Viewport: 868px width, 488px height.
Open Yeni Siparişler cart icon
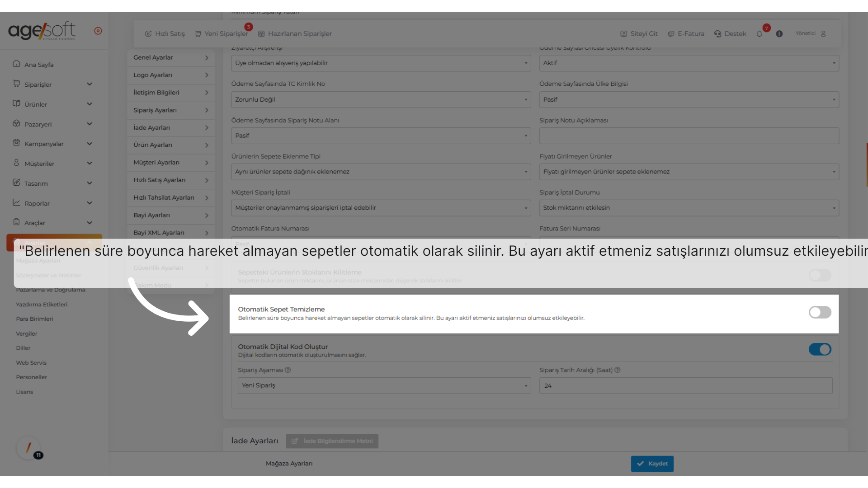coord(198,34)
